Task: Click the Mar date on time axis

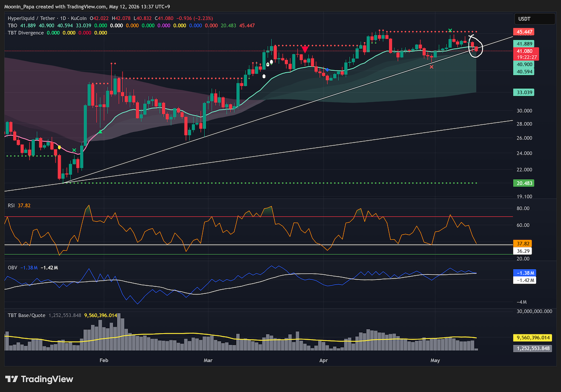Action: pyautogui.click(x=209, y=360)
